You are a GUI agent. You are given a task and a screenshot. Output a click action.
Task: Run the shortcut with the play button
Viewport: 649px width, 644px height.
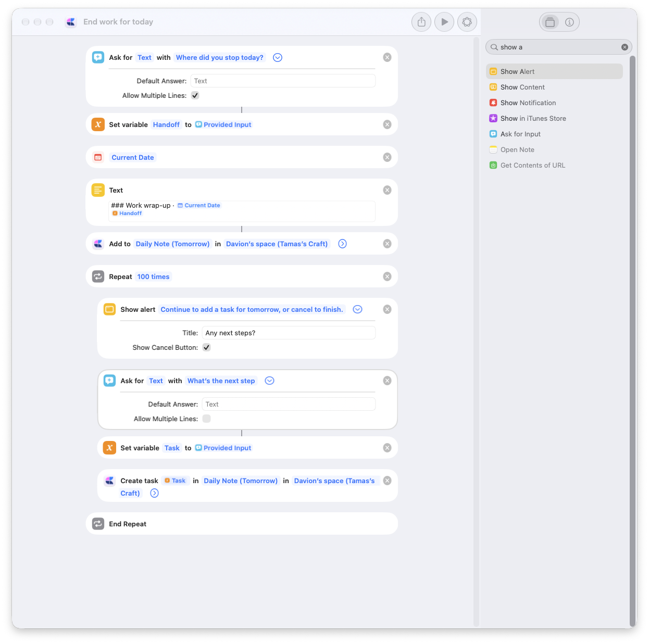(444, 22)
